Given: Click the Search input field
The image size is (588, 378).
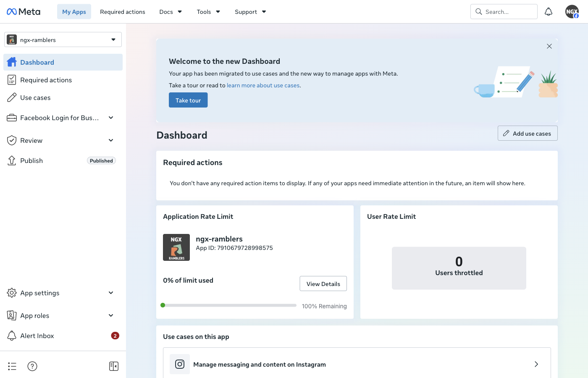Looking at the screenshot, I should [504, 12].
